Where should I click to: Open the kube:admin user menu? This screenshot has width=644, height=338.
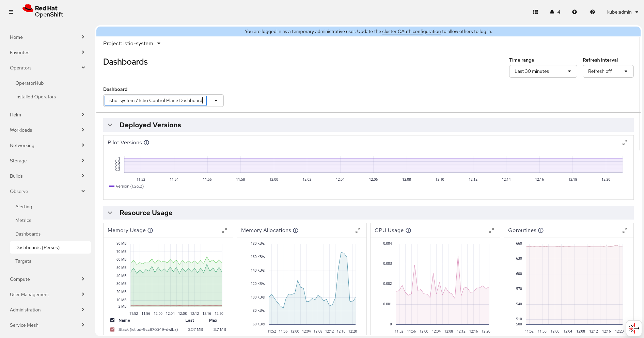pyautogui.click(x=623, y=12)
